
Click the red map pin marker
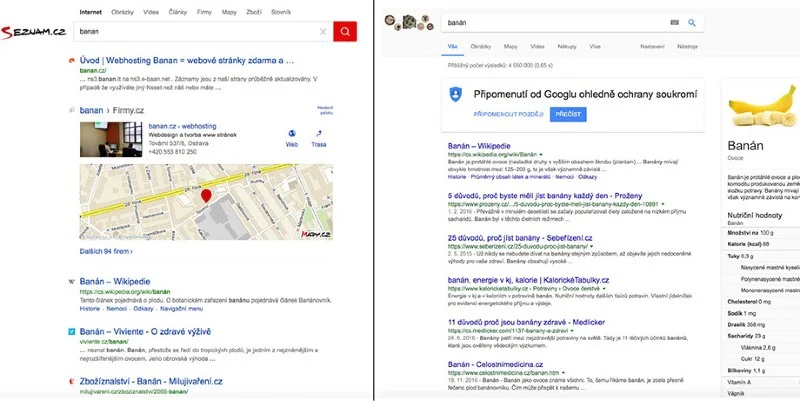point(206,195)
